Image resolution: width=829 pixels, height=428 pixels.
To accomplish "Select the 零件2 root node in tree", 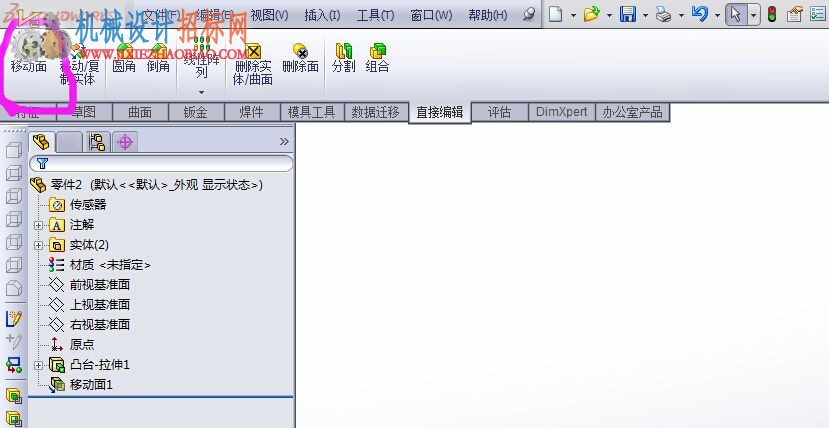I will (146, 185).
